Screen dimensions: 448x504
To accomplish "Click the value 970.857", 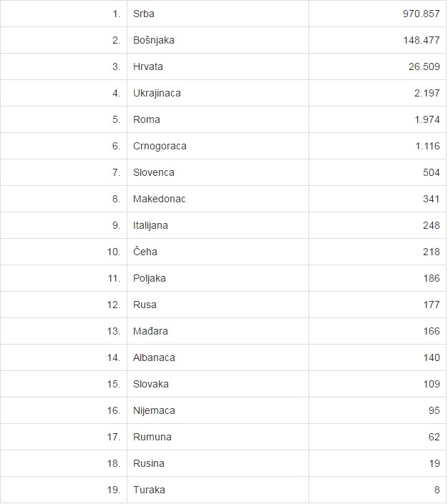I will (x=421, y=14).
